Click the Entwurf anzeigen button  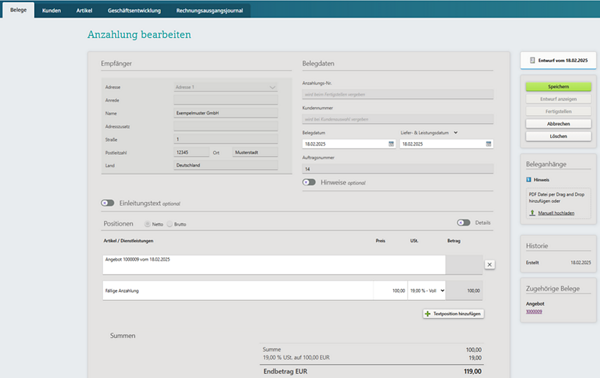coord(558,99)
